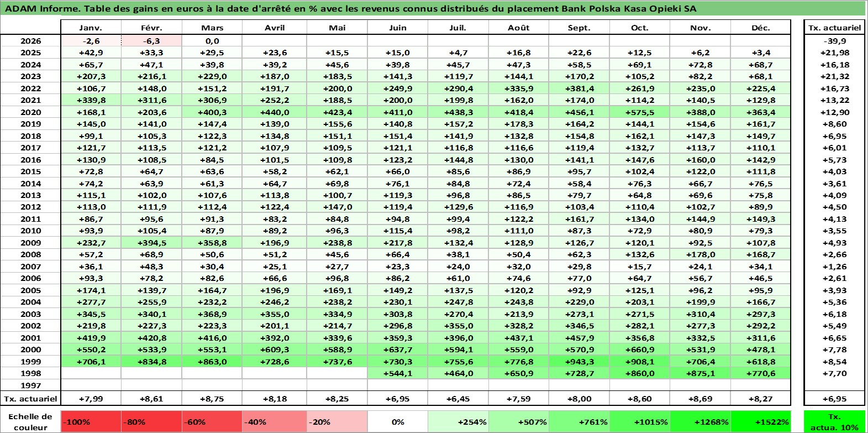Select the +507% legend swatch

click(519, 421)
